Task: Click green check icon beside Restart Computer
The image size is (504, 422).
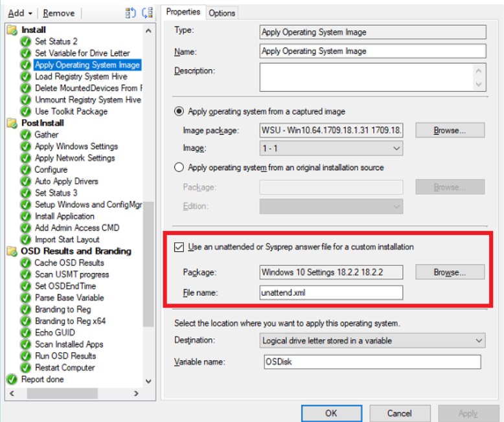Action: click(25, 368)
